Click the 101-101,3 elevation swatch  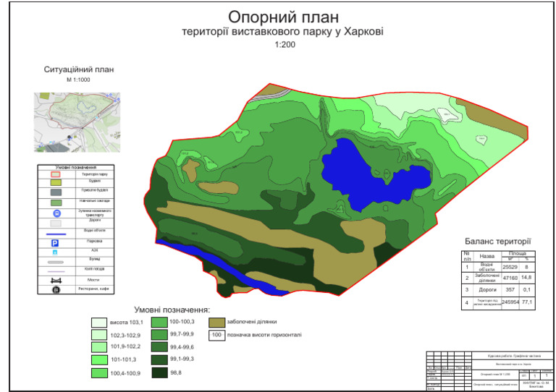click(x=99, y=359)
